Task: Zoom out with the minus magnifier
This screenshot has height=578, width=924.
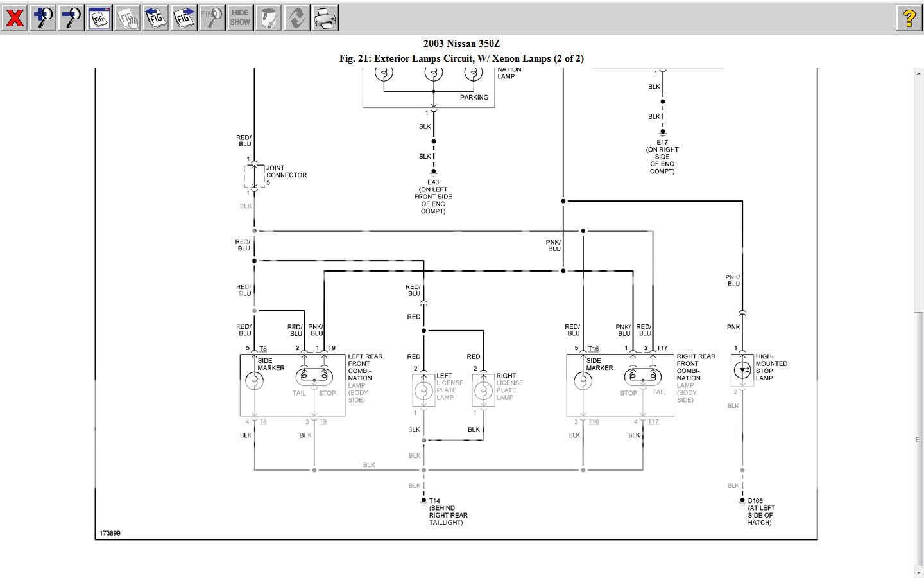Action: (71, 17)
